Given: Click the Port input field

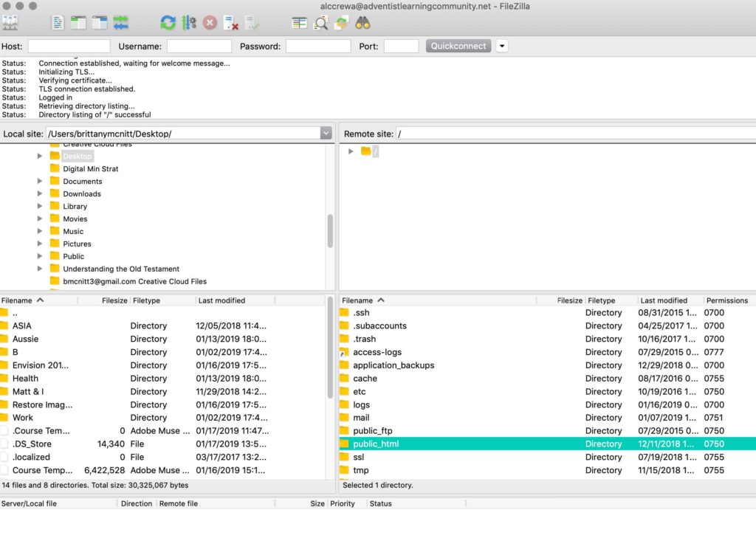Looking at the screenshot, I should coord(401,46).
